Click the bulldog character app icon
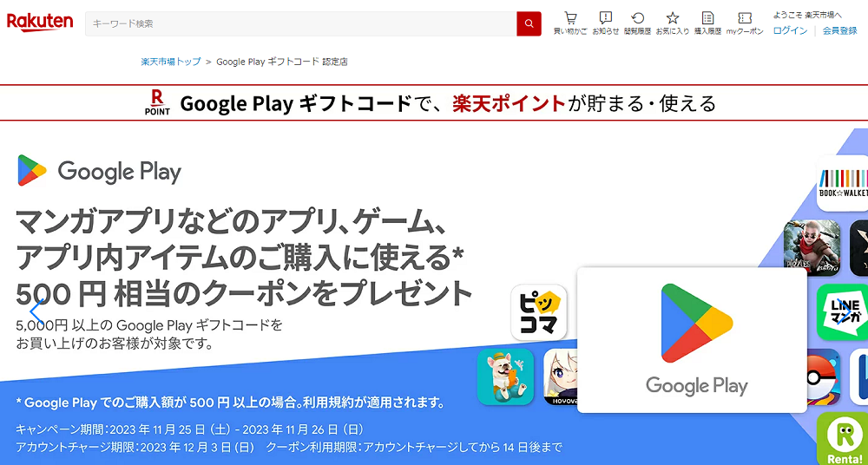 (x=505, y=377)
